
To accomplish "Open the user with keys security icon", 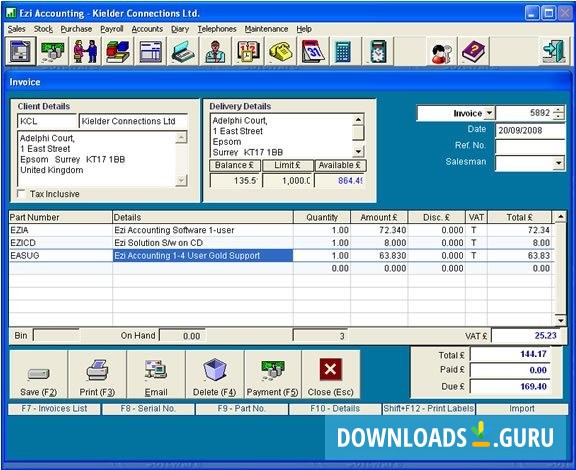I will click(x=441, y=51).
